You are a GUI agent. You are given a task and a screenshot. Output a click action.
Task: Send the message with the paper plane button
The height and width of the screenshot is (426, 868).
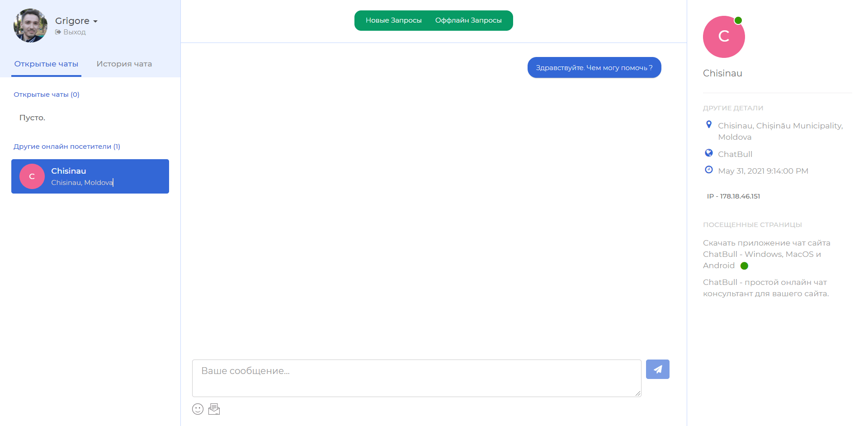pos(658,369)
